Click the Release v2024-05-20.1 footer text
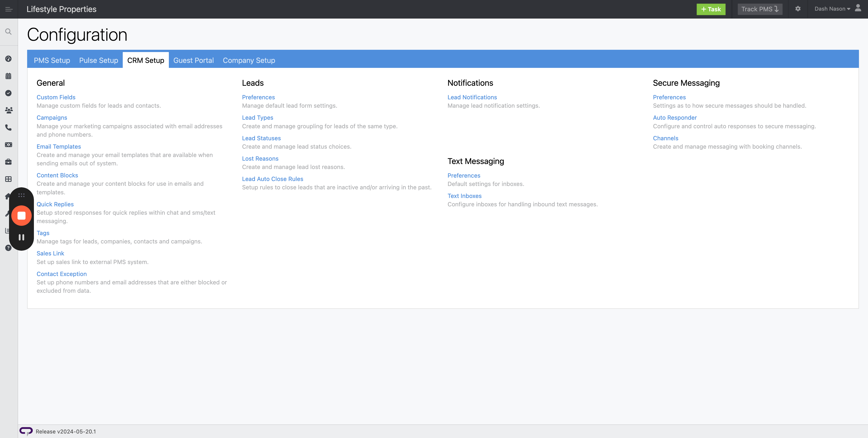The height and width of the screenshot is (438, 868). tap(66, 432)
